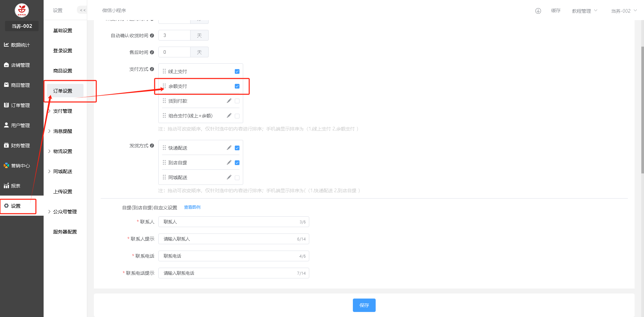Click the blue 保存 button

(364, 305)
